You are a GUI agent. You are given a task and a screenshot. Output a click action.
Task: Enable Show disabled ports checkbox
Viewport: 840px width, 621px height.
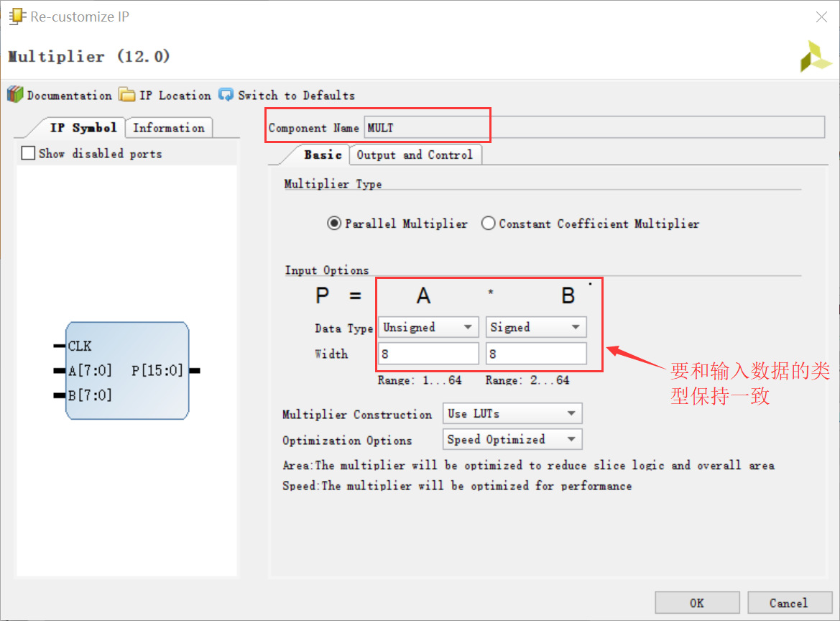[x=28, y=153]
